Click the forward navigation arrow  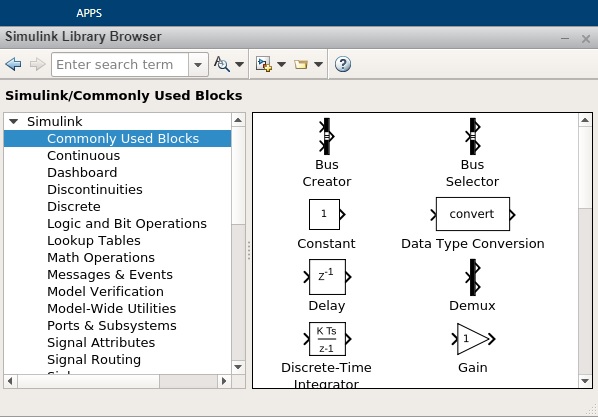click(x=37, y=64)
